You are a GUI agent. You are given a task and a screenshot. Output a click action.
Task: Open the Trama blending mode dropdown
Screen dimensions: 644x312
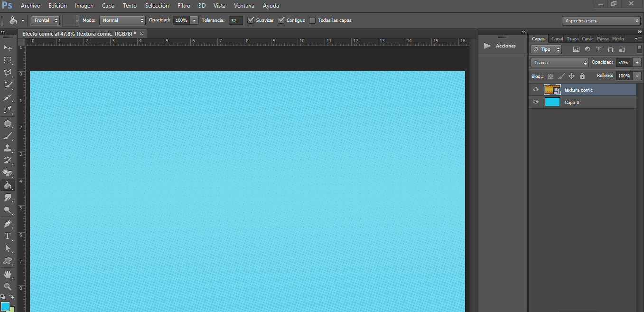point(559,63)
